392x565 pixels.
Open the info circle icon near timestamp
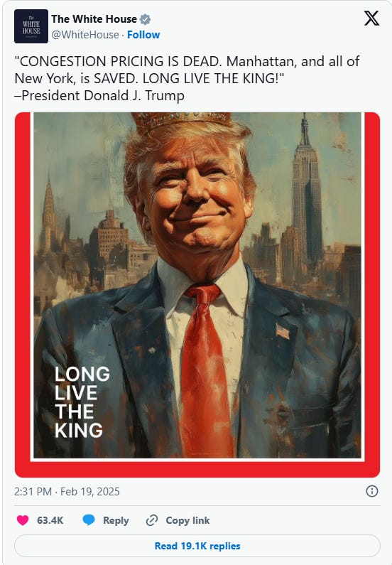pyautogui.click(x=372, y=491)
